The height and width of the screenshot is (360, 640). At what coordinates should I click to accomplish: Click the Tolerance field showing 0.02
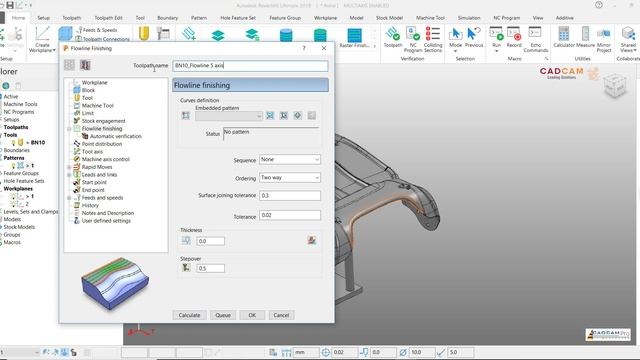click(x=290, y=215)
